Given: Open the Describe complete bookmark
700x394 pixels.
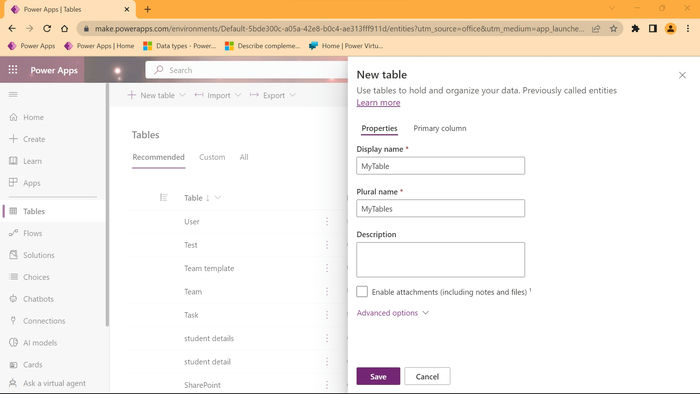Looking at the screenshot, I should 262,46.
